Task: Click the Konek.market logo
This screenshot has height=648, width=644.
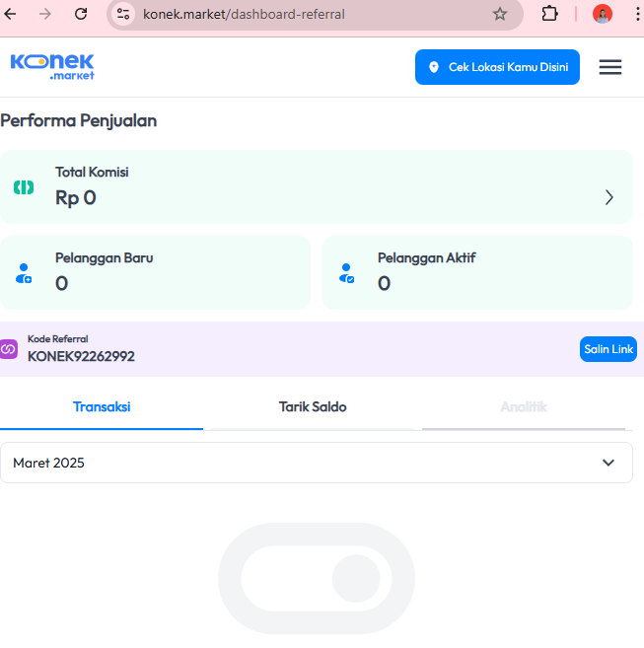Action: (52, 67)
